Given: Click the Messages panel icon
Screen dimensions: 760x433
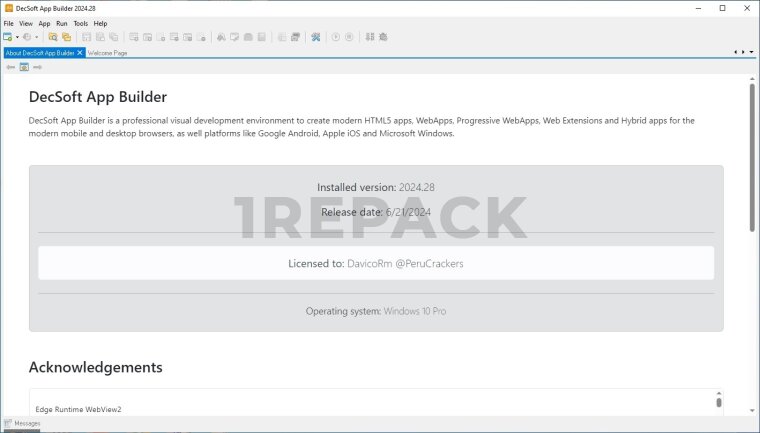Looking at the screenshot, I should (x=9, y=423).
